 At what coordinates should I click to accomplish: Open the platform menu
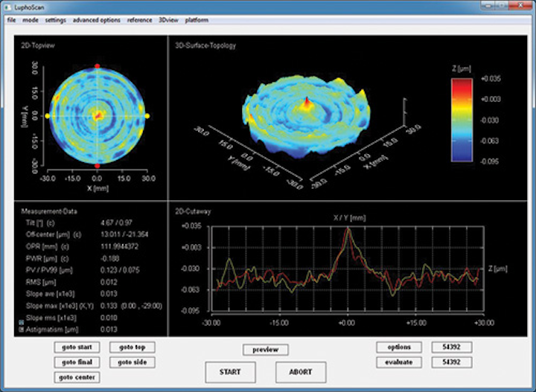point(197,20)
